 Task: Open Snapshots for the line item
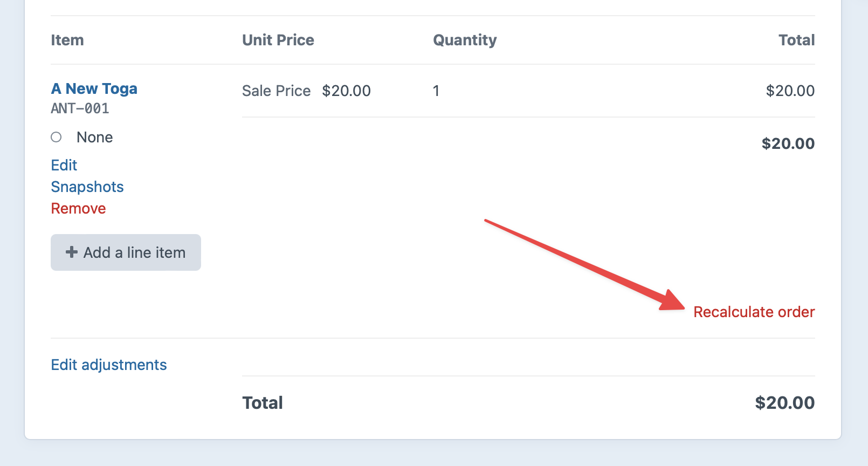pos(87,187)
